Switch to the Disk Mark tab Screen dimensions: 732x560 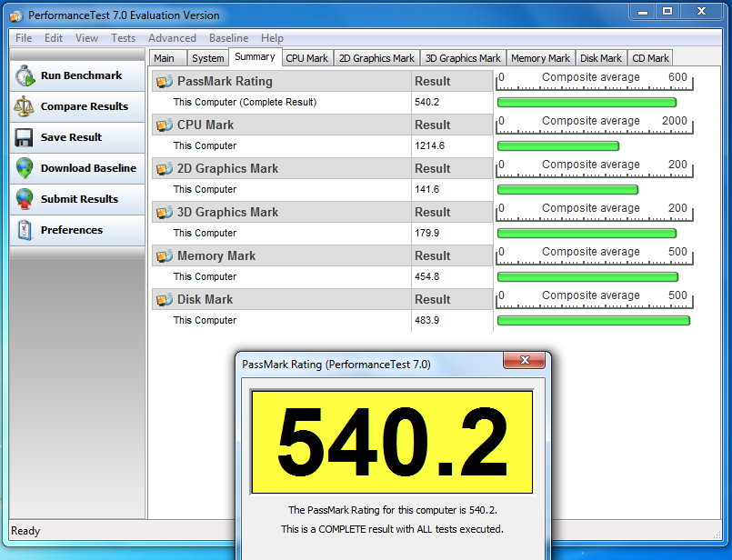pyautogui.click(x=601, y=58)
